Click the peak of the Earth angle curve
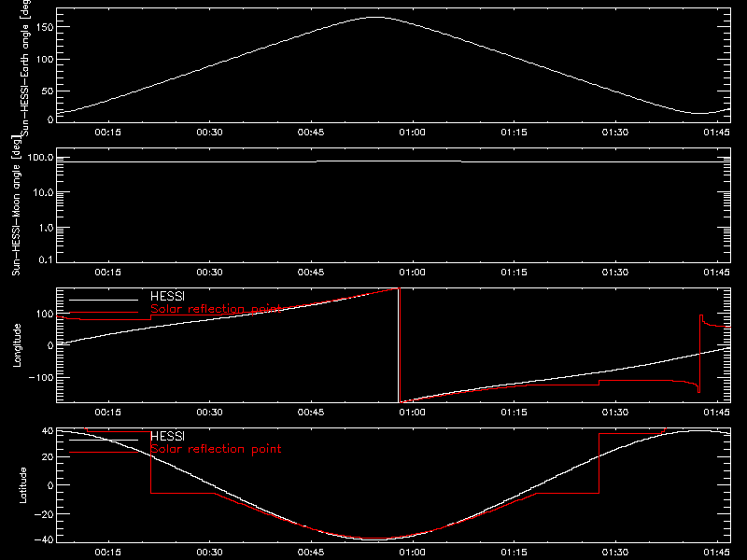This screenshot has width=747, height=560. click(375, 17)
